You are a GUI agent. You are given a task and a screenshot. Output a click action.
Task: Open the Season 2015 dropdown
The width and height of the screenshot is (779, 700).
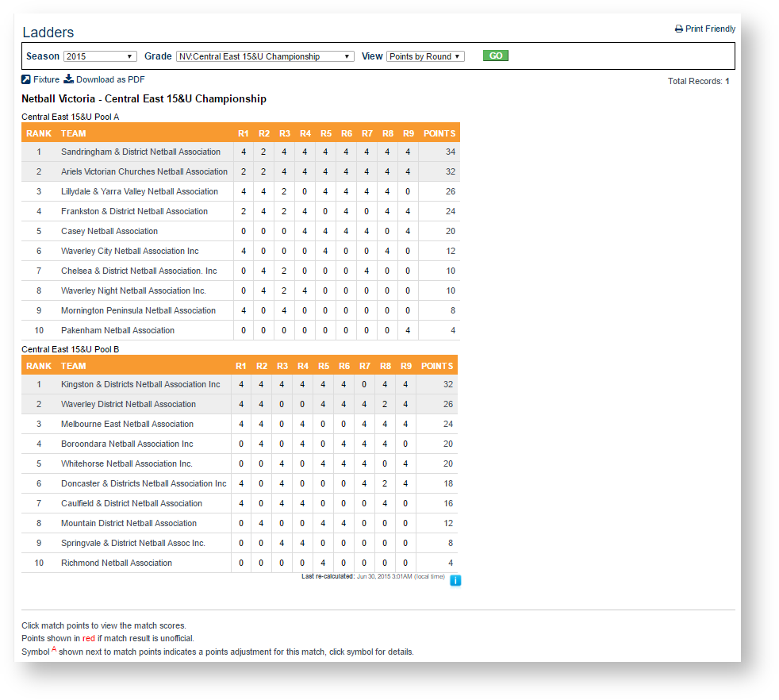click(x=100, y=56)
